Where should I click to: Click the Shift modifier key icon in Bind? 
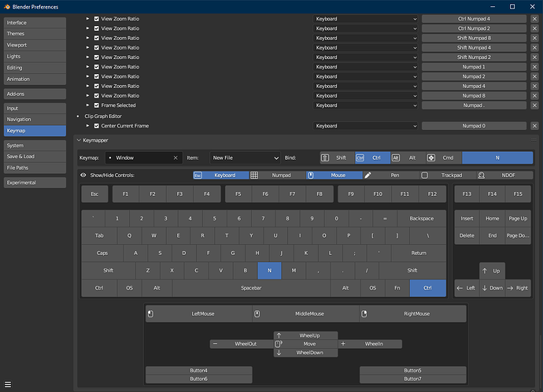[325, 158]
